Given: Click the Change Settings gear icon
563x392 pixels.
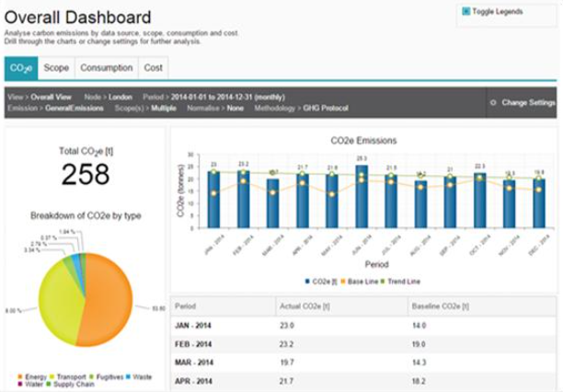Looking at the screenshot, I should tap(493, 102).
